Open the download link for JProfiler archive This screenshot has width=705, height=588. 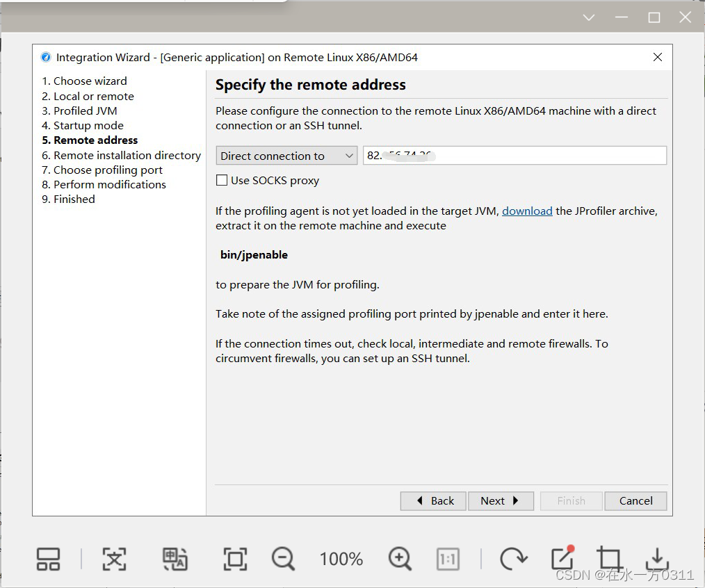[527, 211]
